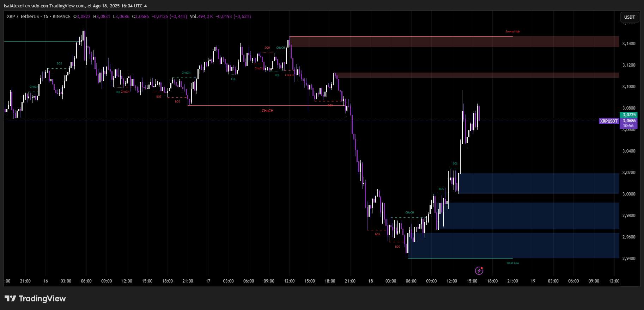
Task: Click the TradingView logo icon
Action: [10, 298]
